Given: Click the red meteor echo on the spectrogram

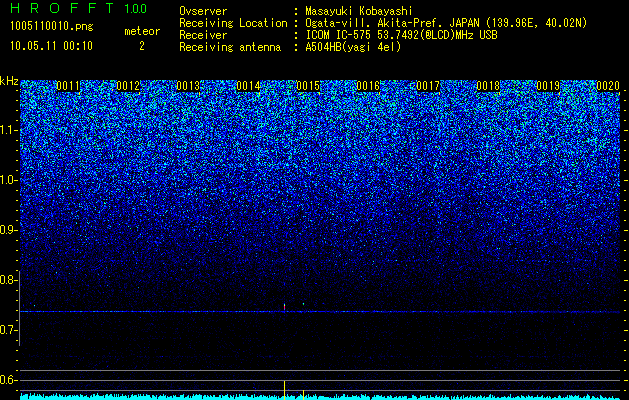Looking at the screenshot, I should point(284,307).
